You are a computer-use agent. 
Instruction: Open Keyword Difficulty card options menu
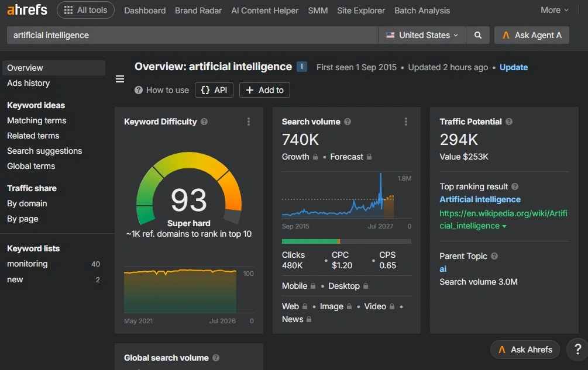(x=248, y=122)
